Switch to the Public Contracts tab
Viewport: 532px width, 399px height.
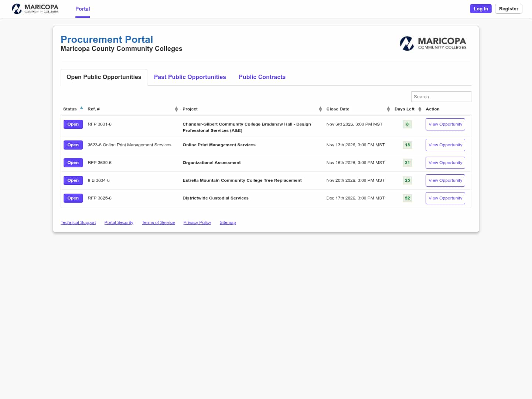tap(262, 77)
